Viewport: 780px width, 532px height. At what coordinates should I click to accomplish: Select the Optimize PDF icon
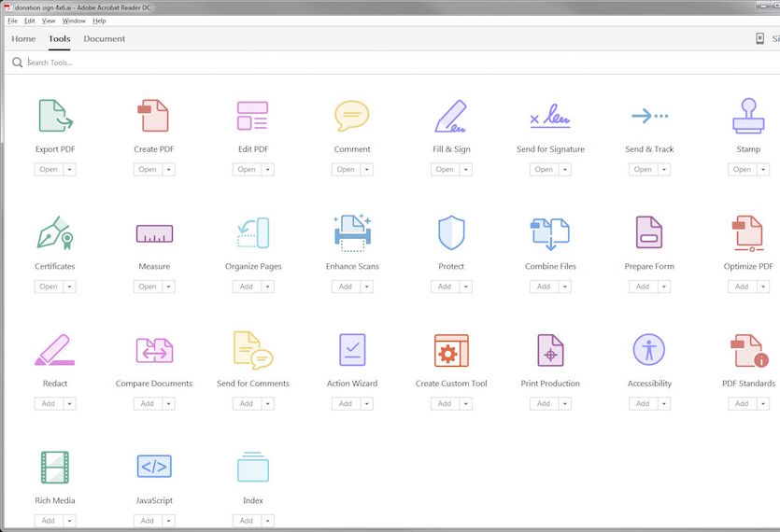click(747, 232)
